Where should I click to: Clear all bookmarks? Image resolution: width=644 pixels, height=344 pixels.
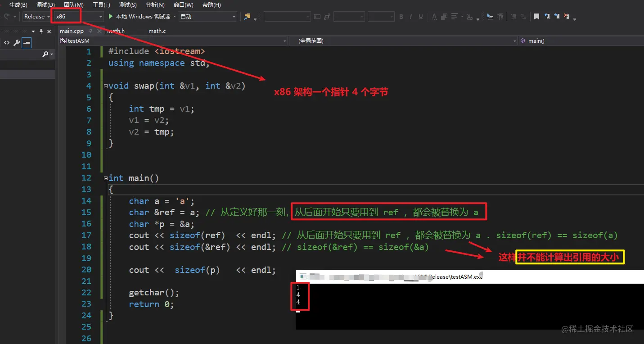click(x=567, y=17)
